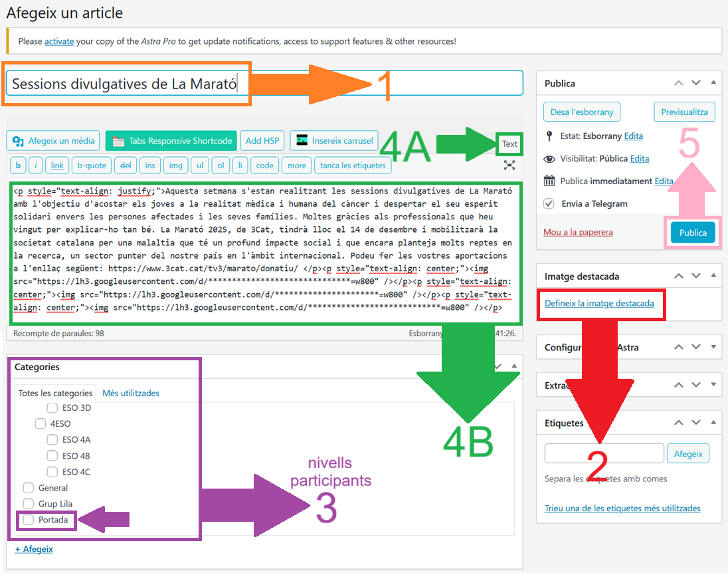Click the Insereix carrusel button
The image size is (728, 573).
334,141
